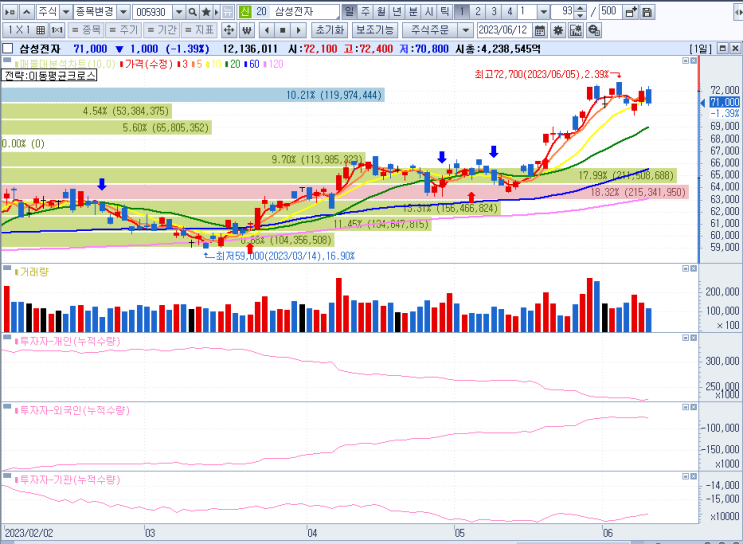Viewport: 743px width, 544px height.
Task: Click the stock search magnifier icon
Action: point(192,12)
